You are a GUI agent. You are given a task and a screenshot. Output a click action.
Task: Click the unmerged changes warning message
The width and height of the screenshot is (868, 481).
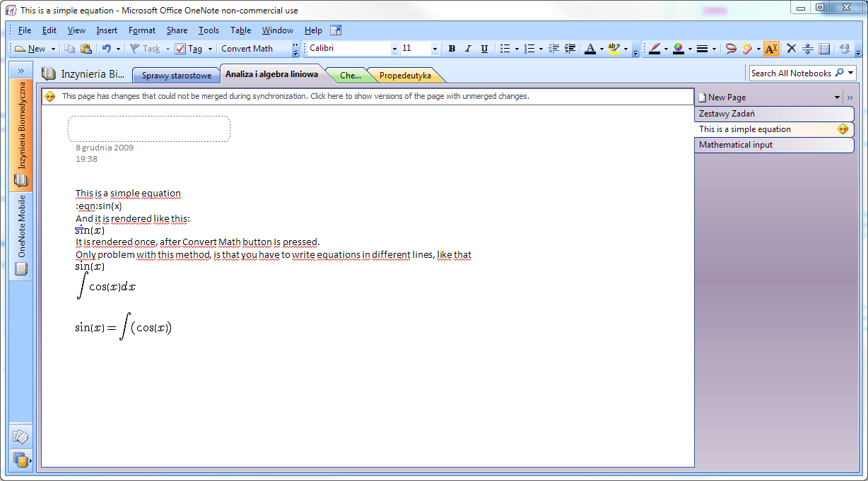(295, 96)
